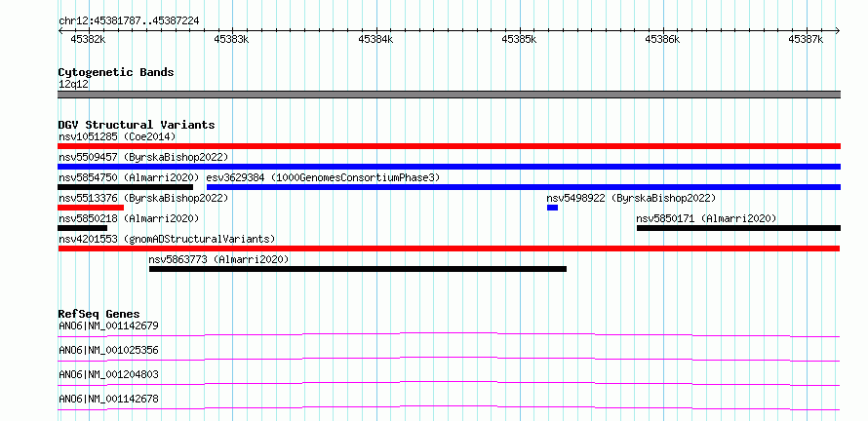Click the gray 12q12 cytogenetic band bar
Image resolution: width=868 pixels, height=421 pixels.
point(449,95)
